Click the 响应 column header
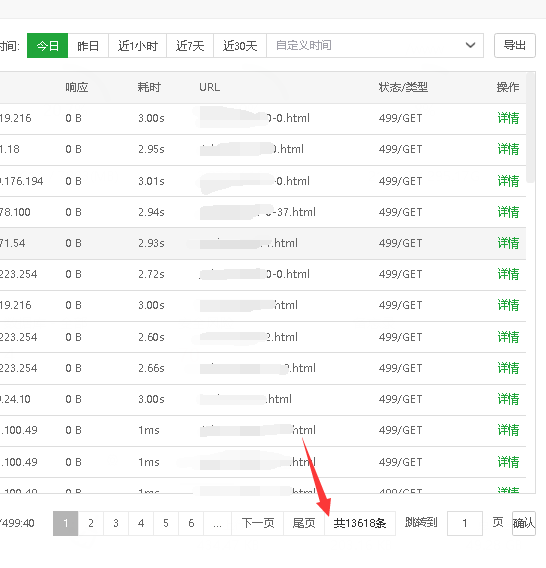The height and width of the screenshot is (568, 546). [x=76, y=87]
